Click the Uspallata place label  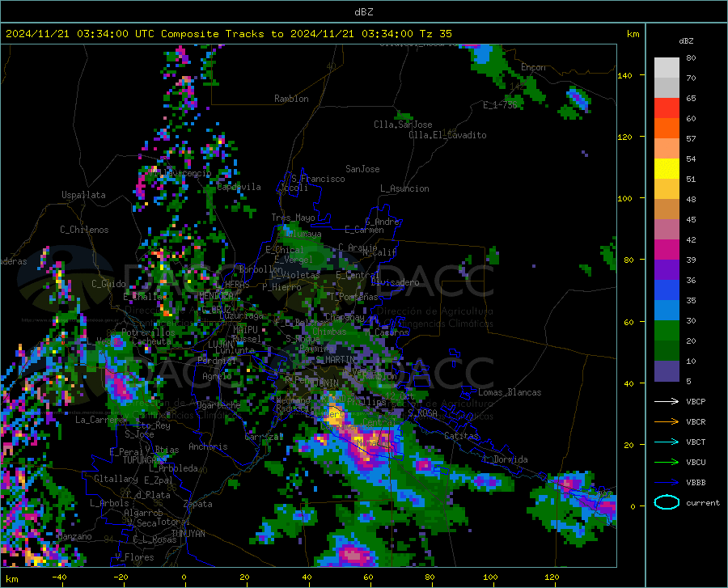click(x=83, y=195)
